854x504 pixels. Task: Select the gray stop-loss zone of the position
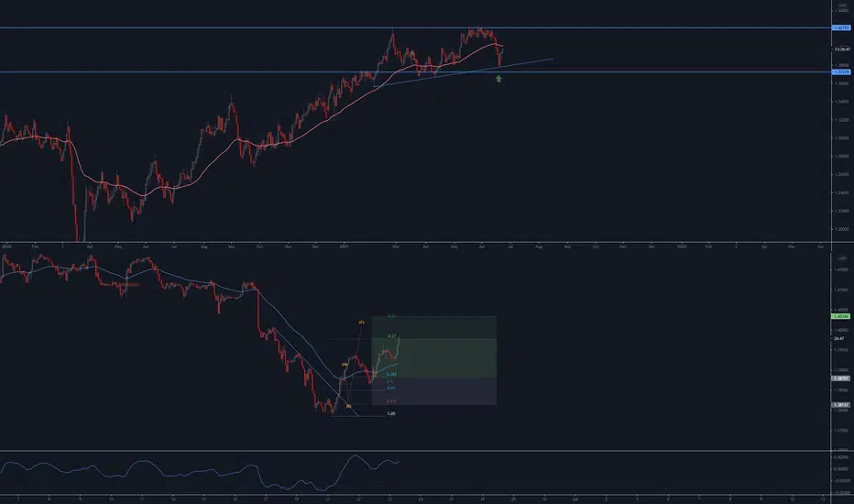434,391
